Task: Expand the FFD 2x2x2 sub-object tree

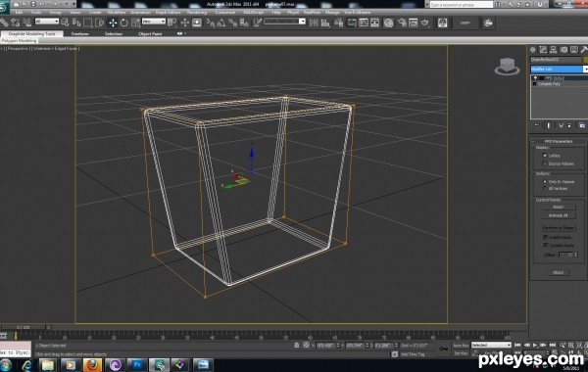Action: tap(541, 78)
